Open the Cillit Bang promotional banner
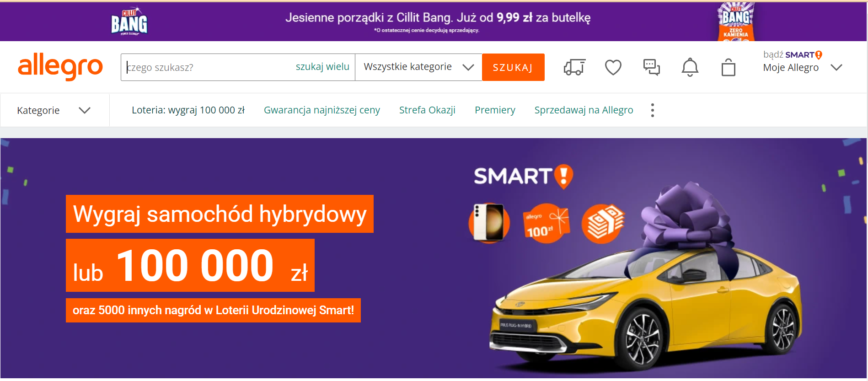868x381 pixels. pos(434,21)
